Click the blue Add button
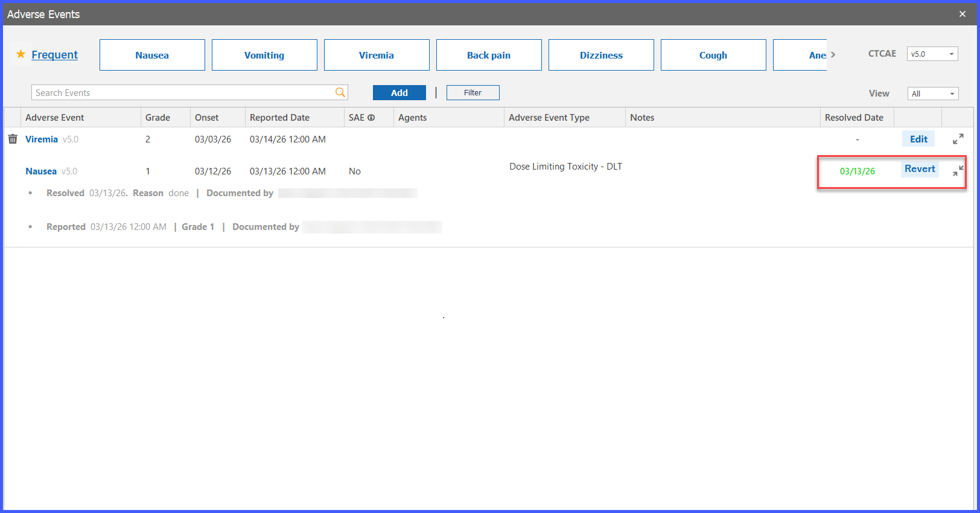The height and width of the screenshot is (513, 980). 399,92
